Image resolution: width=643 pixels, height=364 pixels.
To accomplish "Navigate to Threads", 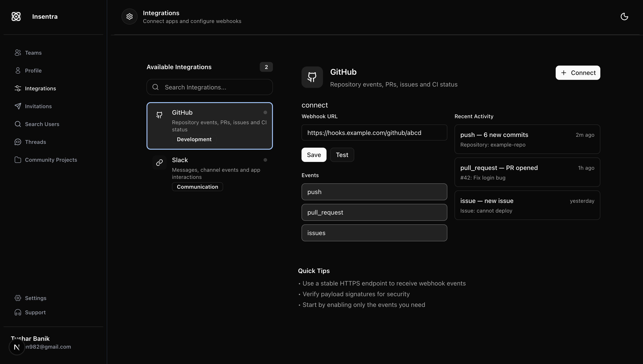I will pyautogui.click(x=36, y=142).
